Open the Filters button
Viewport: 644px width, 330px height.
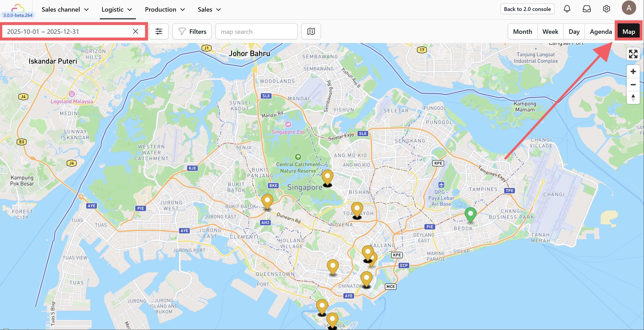pyautogui.click(x=192, y=32)
